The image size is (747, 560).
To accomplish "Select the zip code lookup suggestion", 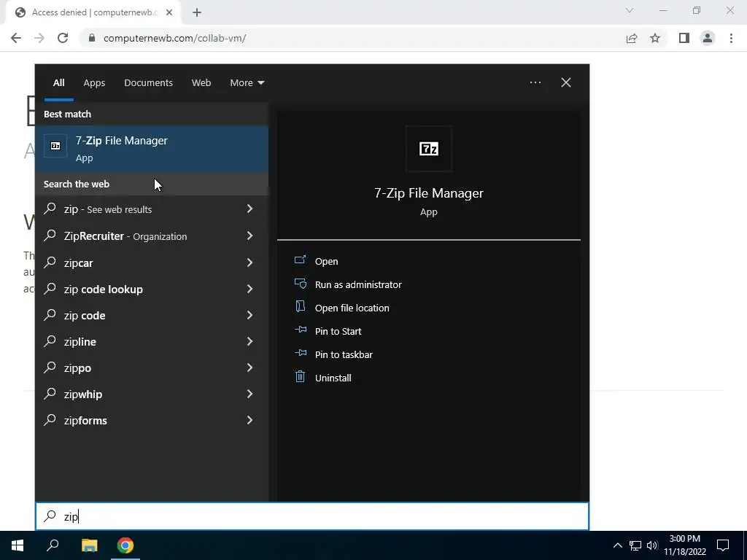I will 152,289.
